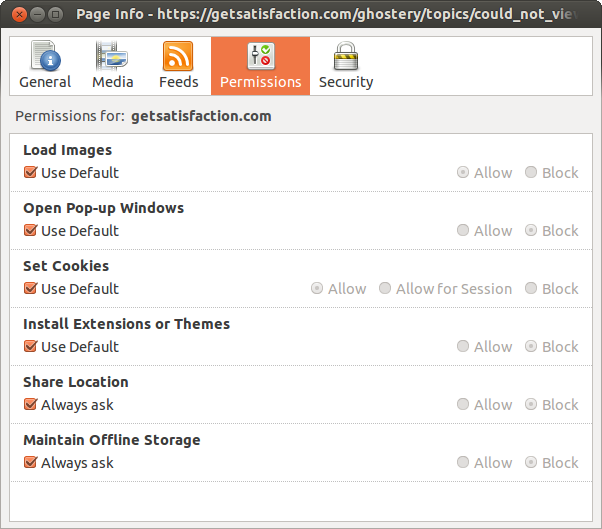Screen dimensions: 602x529
Task: Open the Media tab icon
Action: pos(112,56)
